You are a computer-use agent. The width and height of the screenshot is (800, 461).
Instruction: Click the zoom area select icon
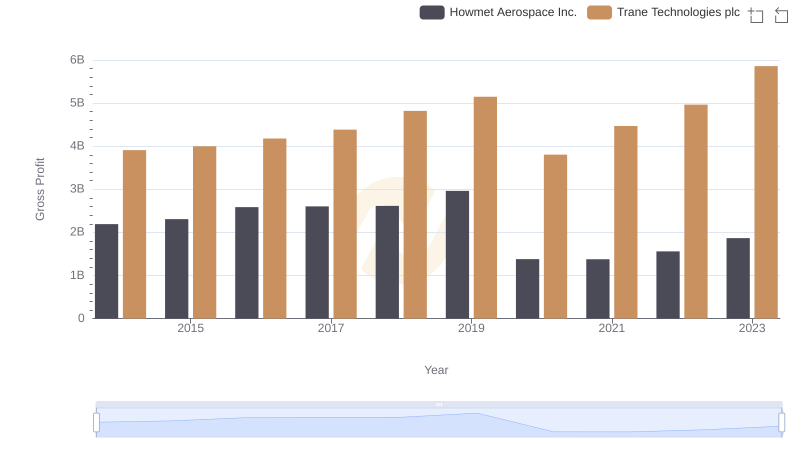click(x=756, y=15)
